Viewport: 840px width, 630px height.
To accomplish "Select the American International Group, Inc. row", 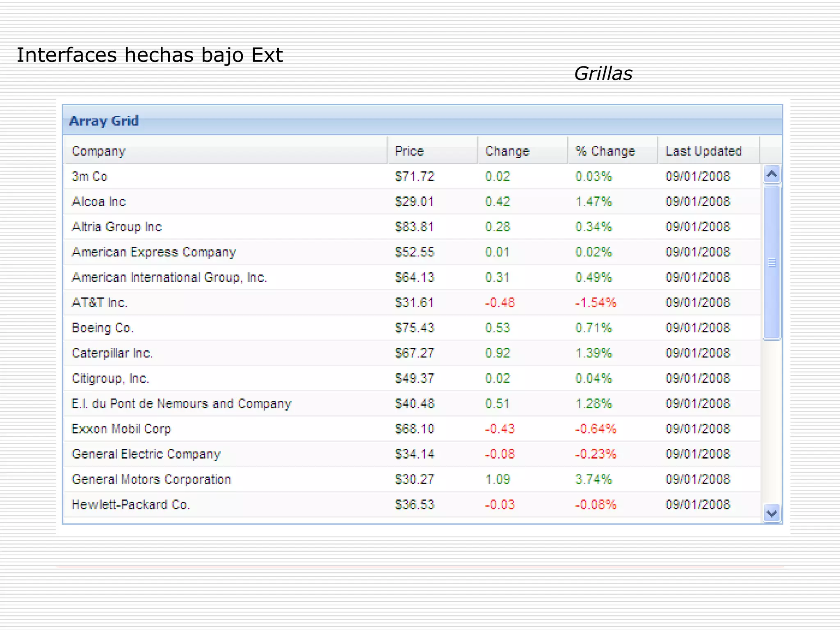I will click(x=412, y=277).
